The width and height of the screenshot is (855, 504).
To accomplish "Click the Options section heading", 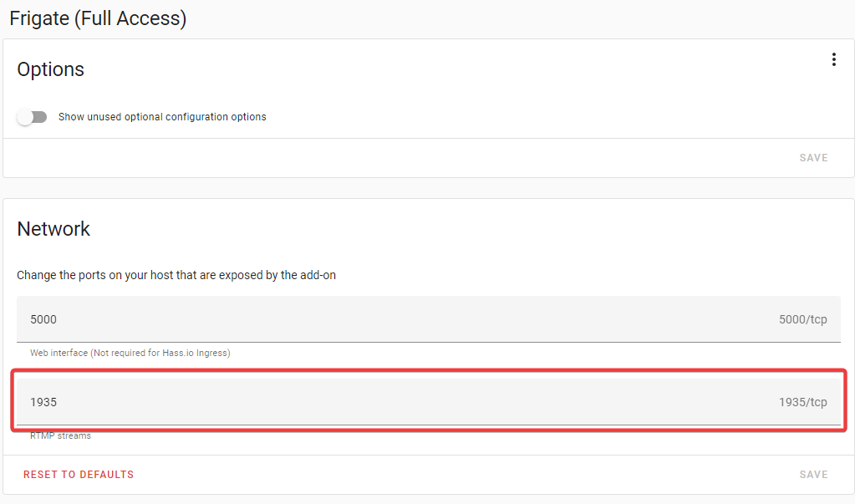I will (50, 69).
